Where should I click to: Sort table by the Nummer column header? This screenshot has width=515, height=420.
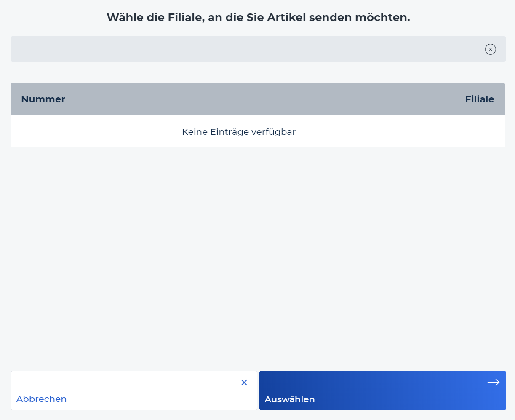[43, 99]
